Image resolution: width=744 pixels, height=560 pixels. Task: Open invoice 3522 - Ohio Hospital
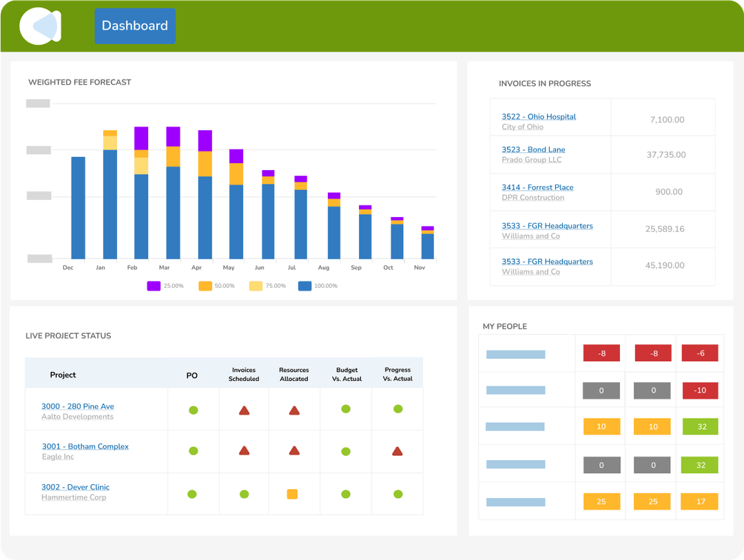point(538,116)
